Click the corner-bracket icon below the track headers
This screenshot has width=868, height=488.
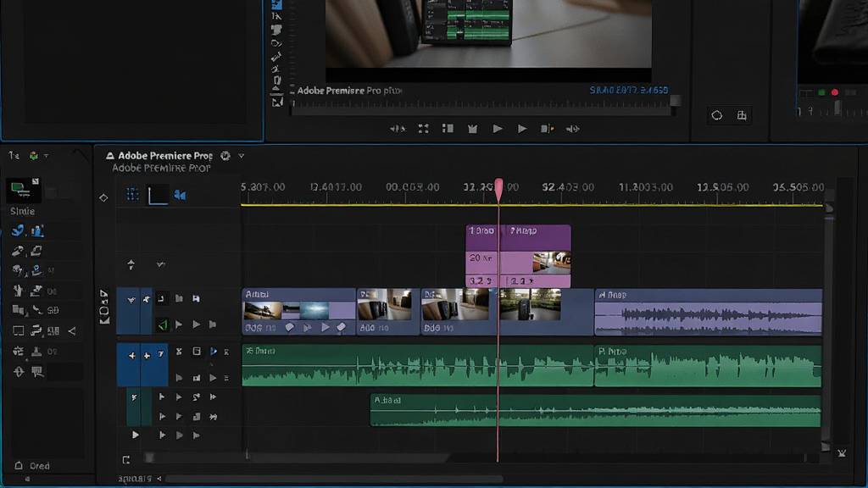[126, 459]
